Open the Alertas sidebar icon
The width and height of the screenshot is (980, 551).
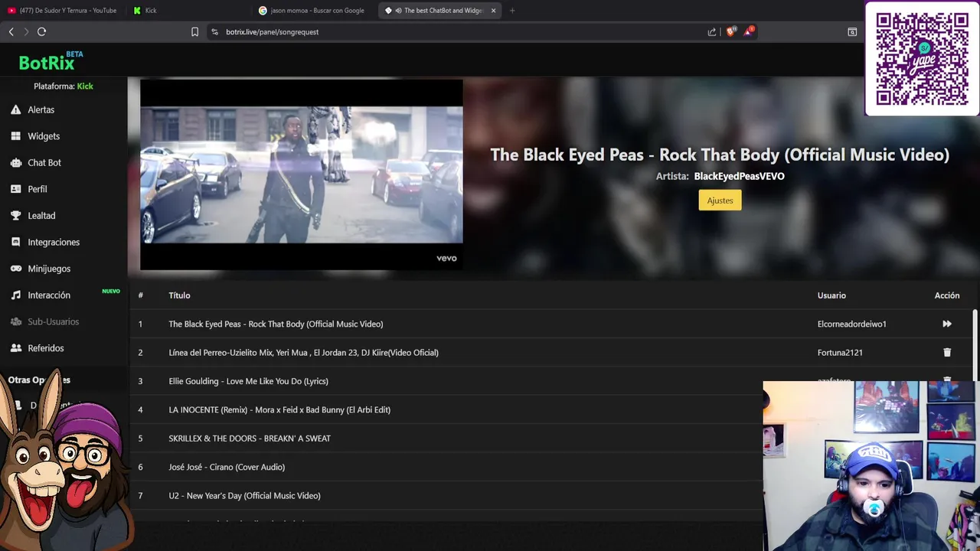pyautogui.click(x=15, y=109)
